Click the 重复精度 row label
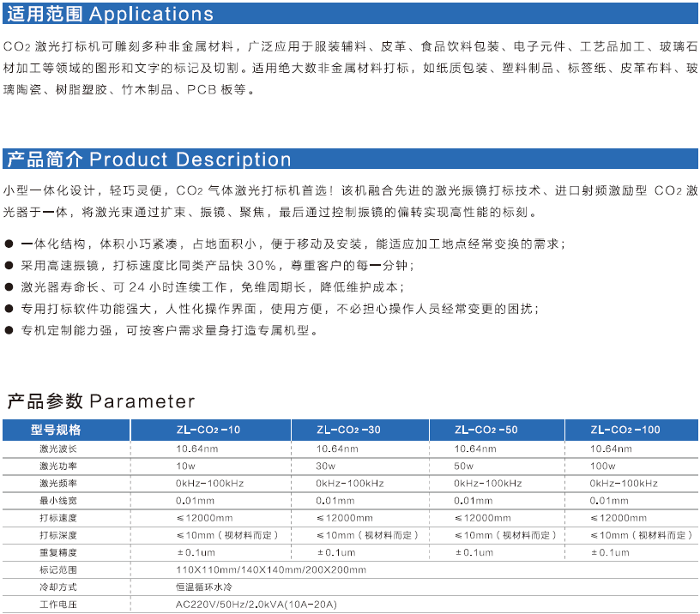This screenshot has height=614, width=700. point(57,552)
